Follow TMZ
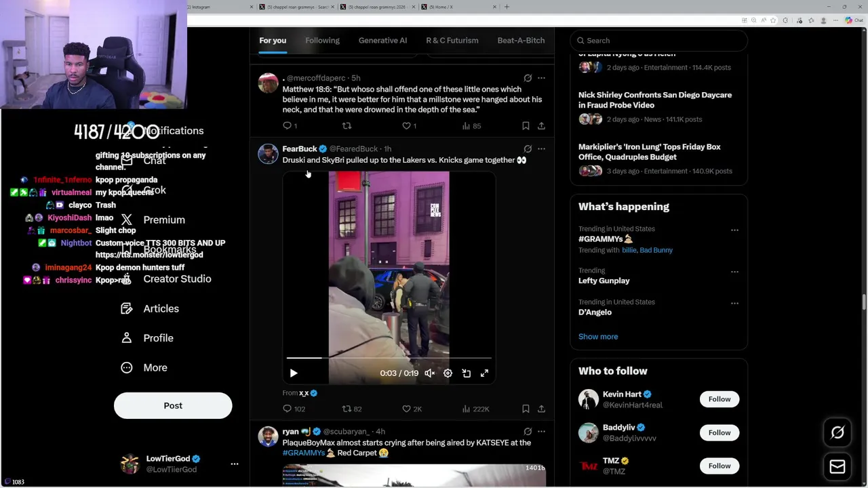This screenshot has height=488, width=868. pyautogui.click(x=719, y=466)
